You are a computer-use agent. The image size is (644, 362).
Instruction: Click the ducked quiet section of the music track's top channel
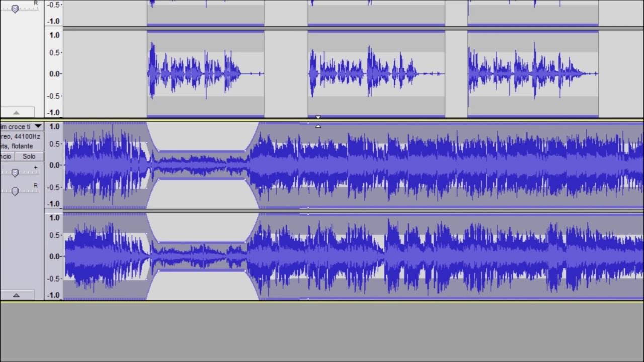point(203,165)
